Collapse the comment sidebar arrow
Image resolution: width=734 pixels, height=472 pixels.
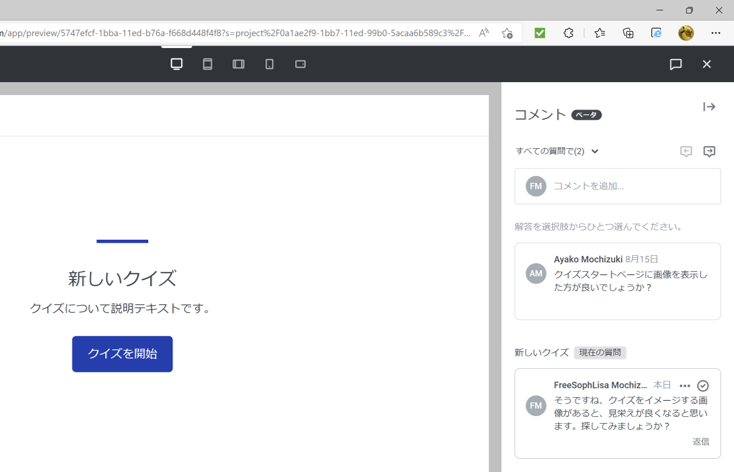pyautogui.click(x=709, y=107)
